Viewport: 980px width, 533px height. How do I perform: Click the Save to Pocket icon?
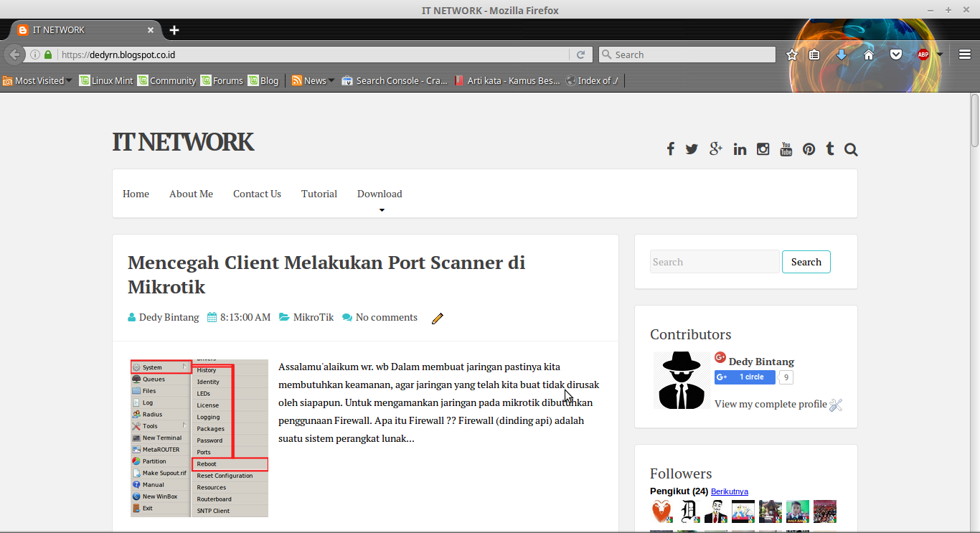coord(896,54)
